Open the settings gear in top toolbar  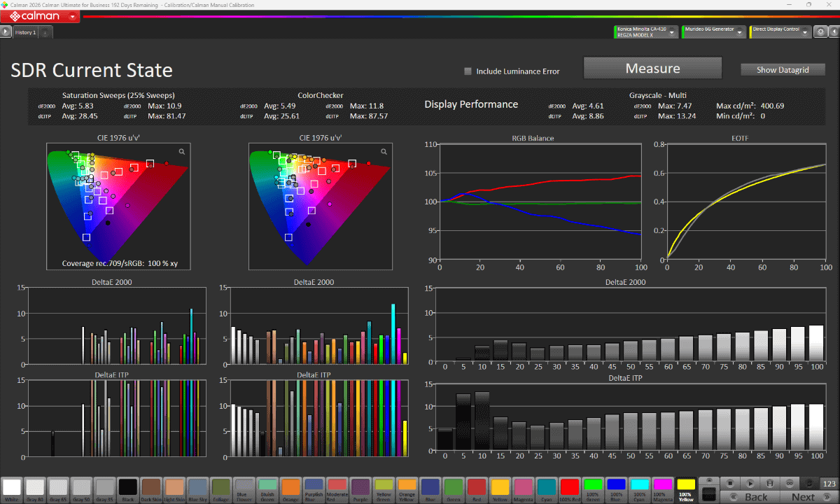(820, 31)
